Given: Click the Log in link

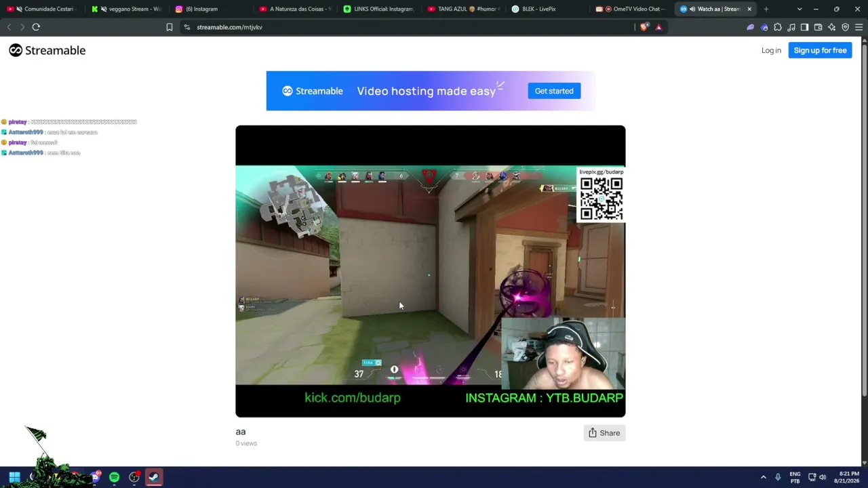Looking at the screenshot, I should [x=771, y=50].
